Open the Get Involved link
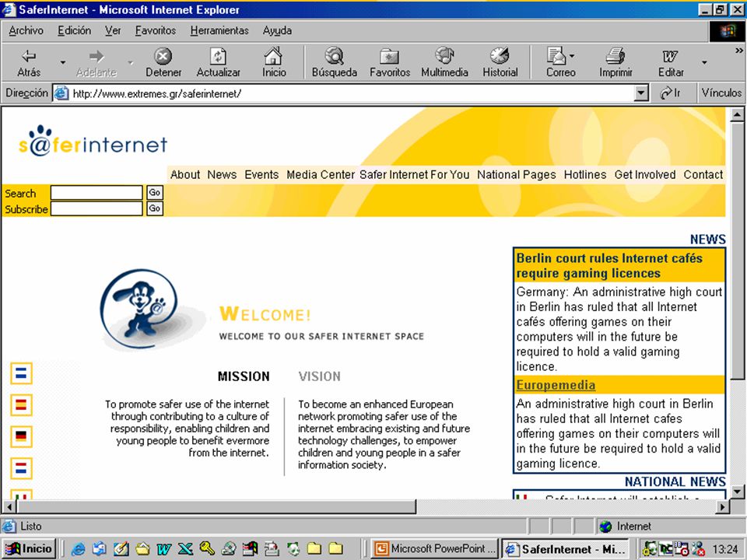Viewport: 747px width, 560px height. coord(645,175)
